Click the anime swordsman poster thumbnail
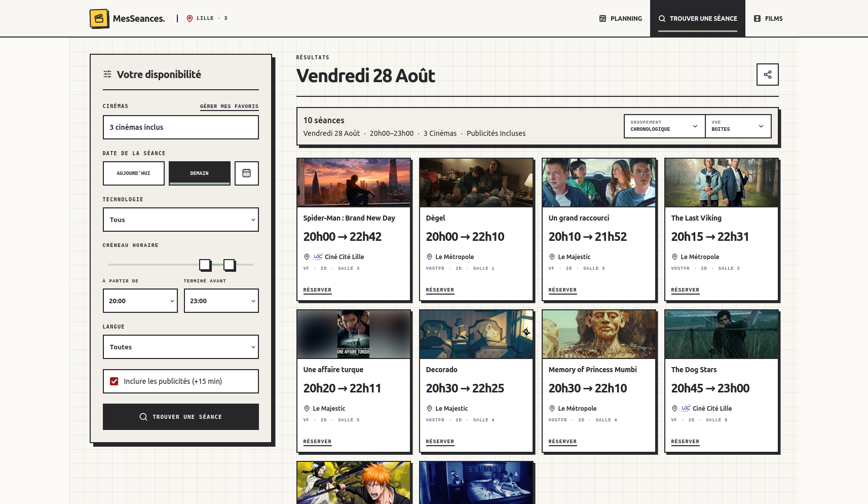Viewport: 868px width, 504px height. 354,483
